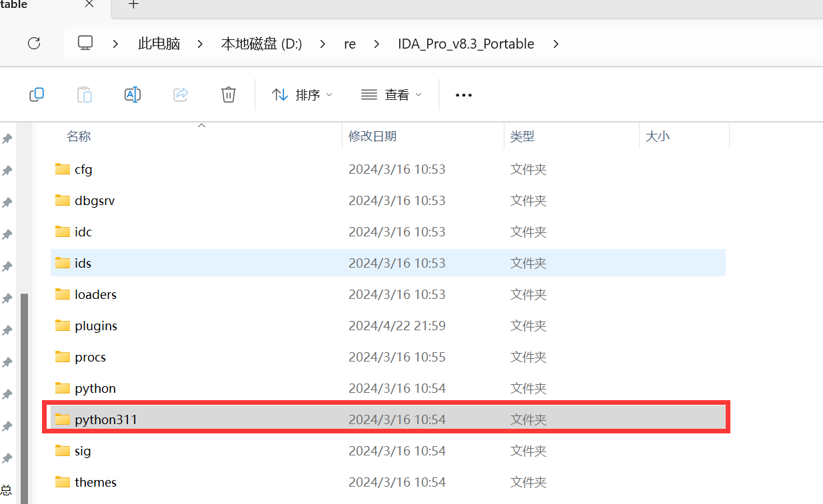Open the 排序 sort dropdown

pos(302,95)
